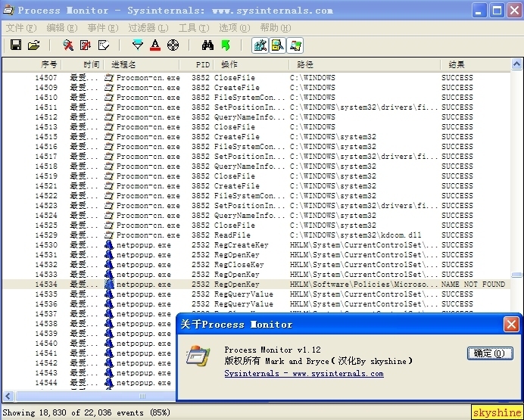Select event row 14507 CloseFile

tap(257, 78)
